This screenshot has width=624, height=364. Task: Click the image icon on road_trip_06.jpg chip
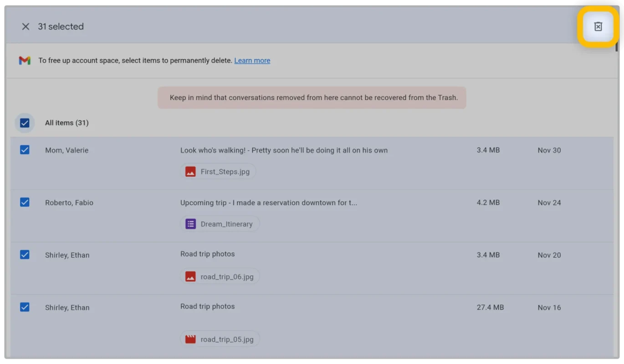point(190,276)
